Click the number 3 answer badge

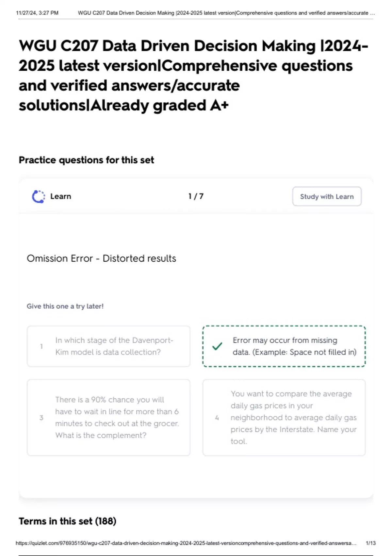tap(41, 418)
